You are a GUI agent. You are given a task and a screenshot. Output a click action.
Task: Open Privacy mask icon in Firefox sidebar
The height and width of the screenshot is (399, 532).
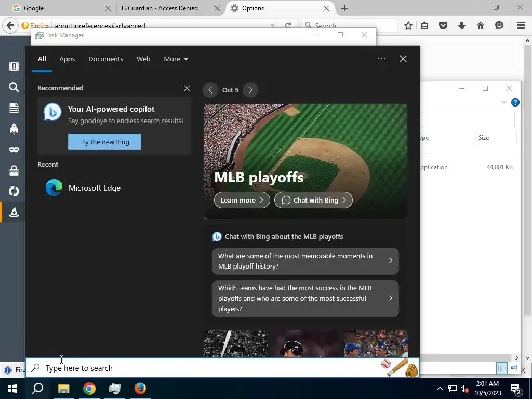14,149
